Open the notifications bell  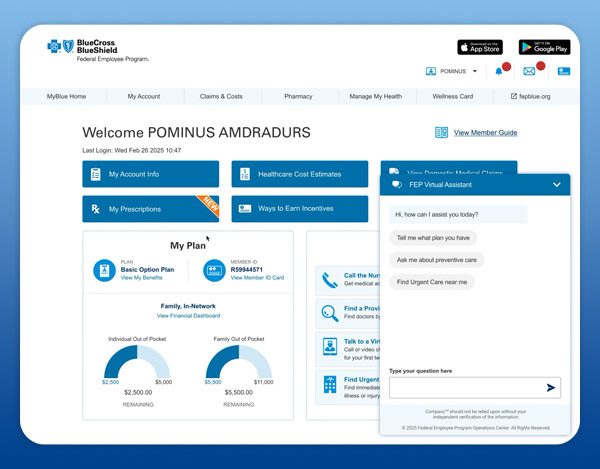click(x=499, y=72)
